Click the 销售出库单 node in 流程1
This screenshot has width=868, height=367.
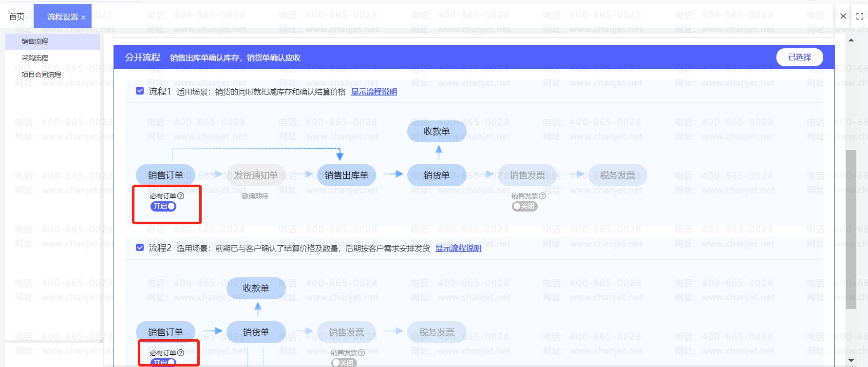(346, 175)
